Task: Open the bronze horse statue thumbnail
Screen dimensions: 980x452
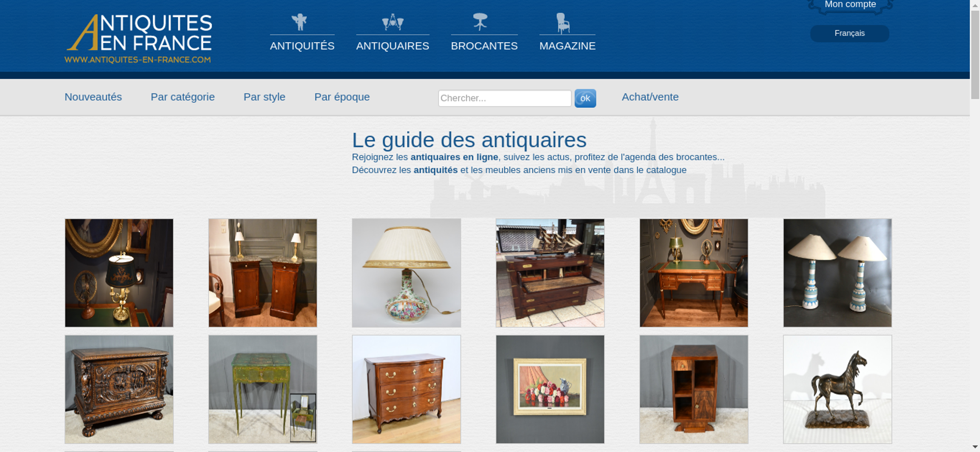Action: point(837,389)
